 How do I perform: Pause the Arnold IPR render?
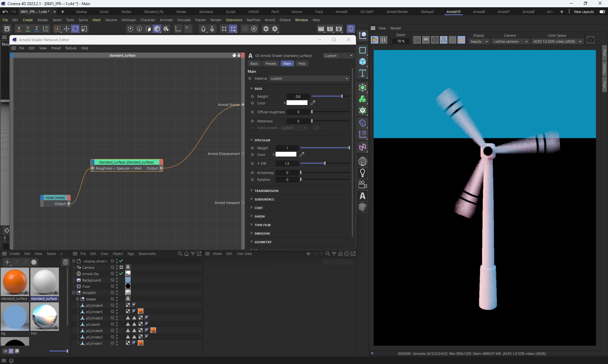coord(383,40)
